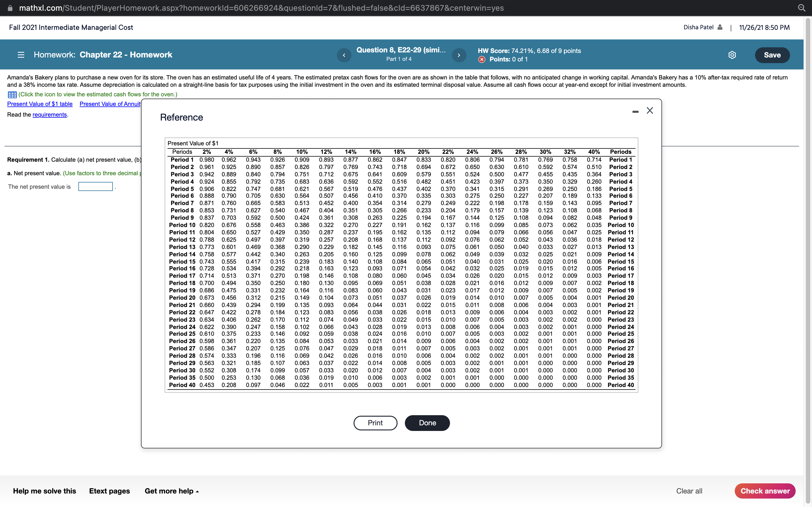812x507 pixels.
Task: Click the net present value input field
Action: (95, 186)
